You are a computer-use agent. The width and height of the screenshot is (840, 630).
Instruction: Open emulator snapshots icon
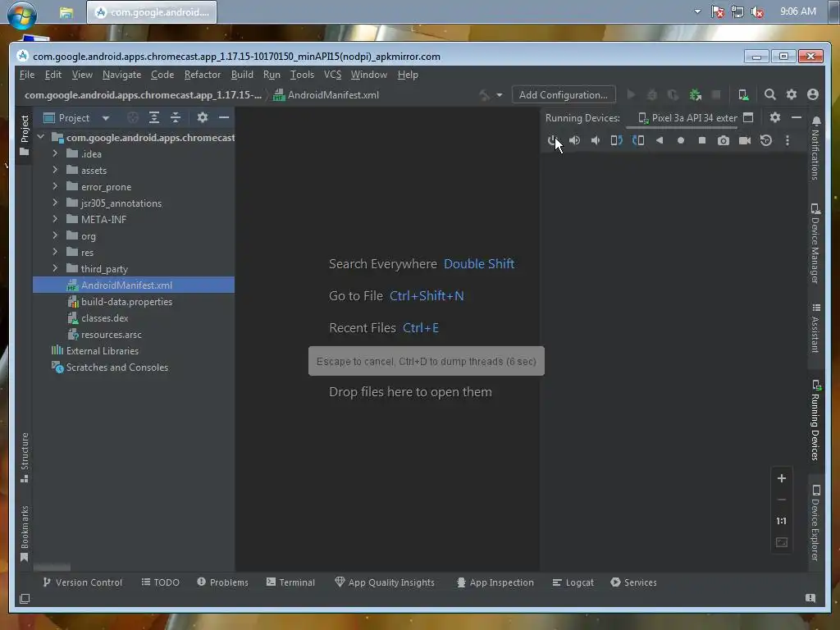[x=766, y=140]
